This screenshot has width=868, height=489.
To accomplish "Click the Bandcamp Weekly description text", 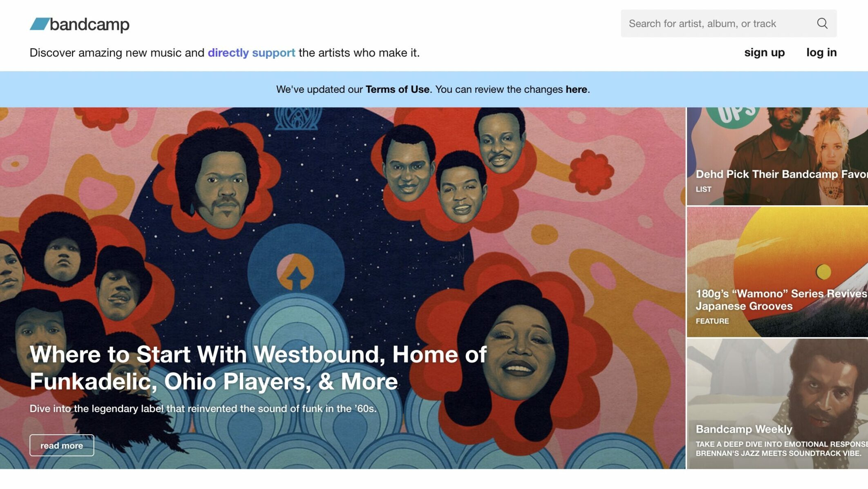I will click(x=781, y=449).
